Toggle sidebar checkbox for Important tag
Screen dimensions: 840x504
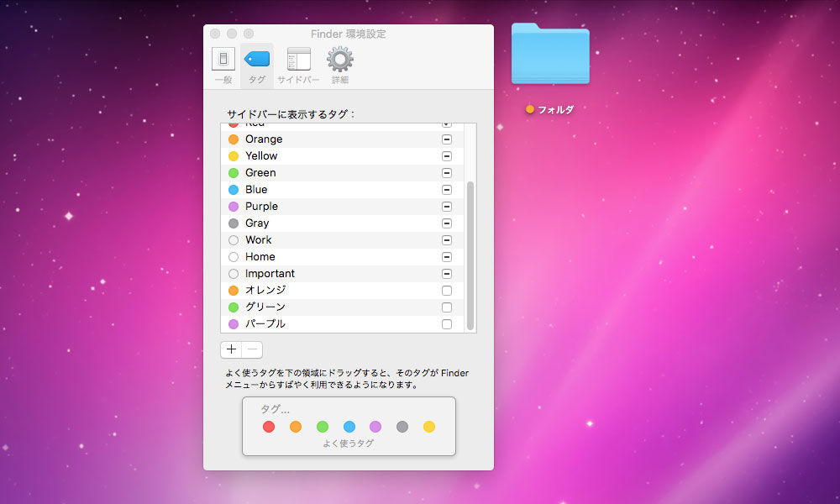click(x=447, y=274)
